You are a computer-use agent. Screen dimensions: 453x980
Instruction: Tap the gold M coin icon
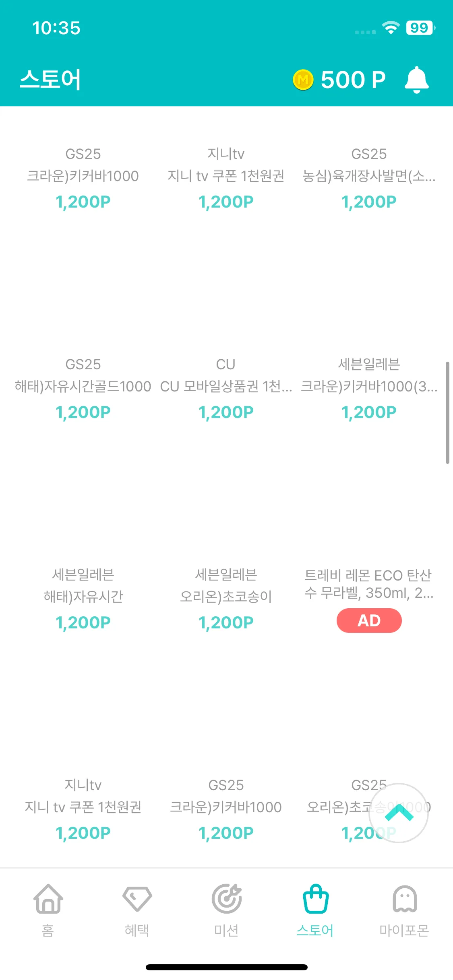303,80
